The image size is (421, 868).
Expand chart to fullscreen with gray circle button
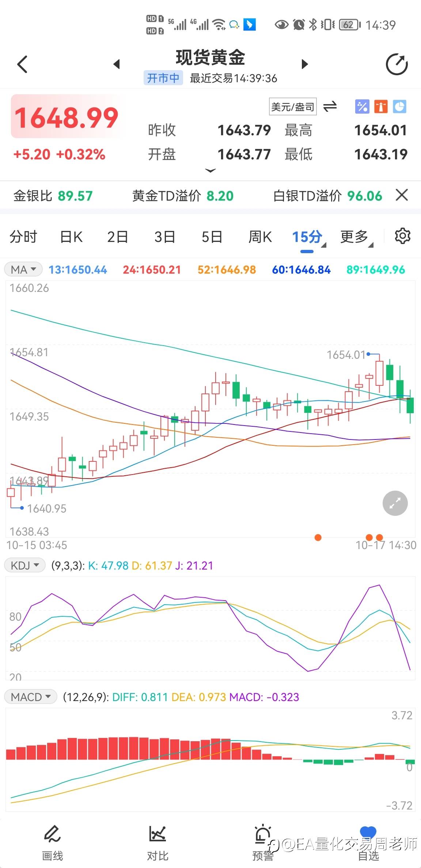coord(395,503)
